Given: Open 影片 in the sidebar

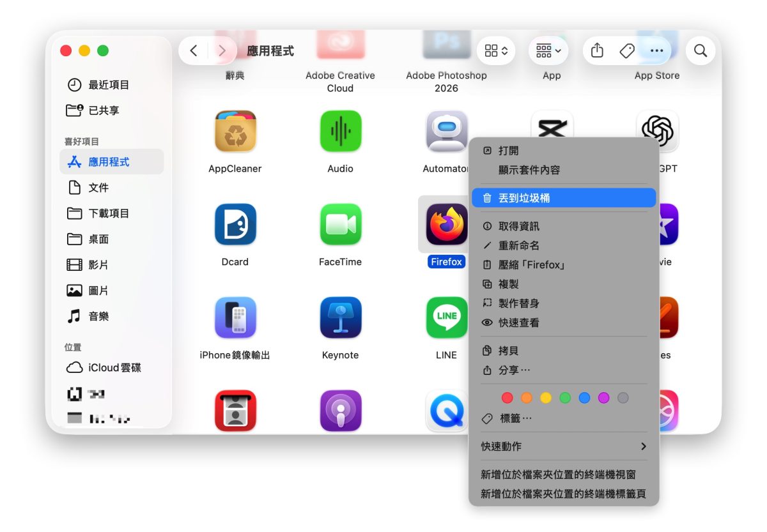Looking at the screenshot, I should click(112, 264).
